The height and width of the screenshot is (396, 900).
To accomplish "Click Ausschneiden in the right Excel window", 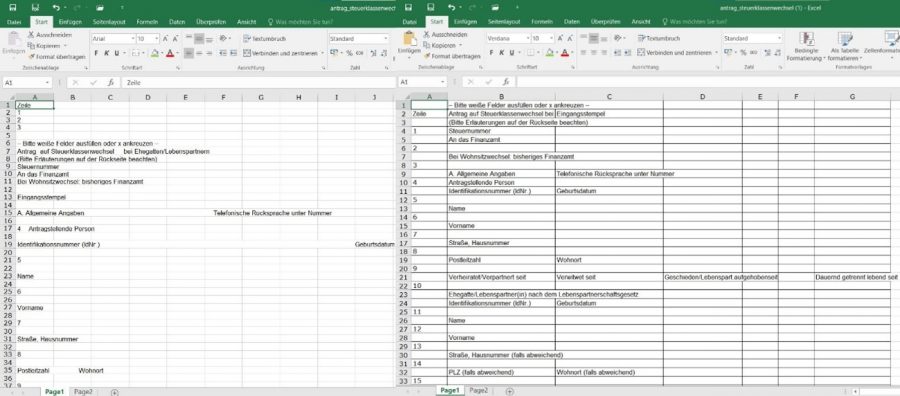I will (x=445, y=34).
